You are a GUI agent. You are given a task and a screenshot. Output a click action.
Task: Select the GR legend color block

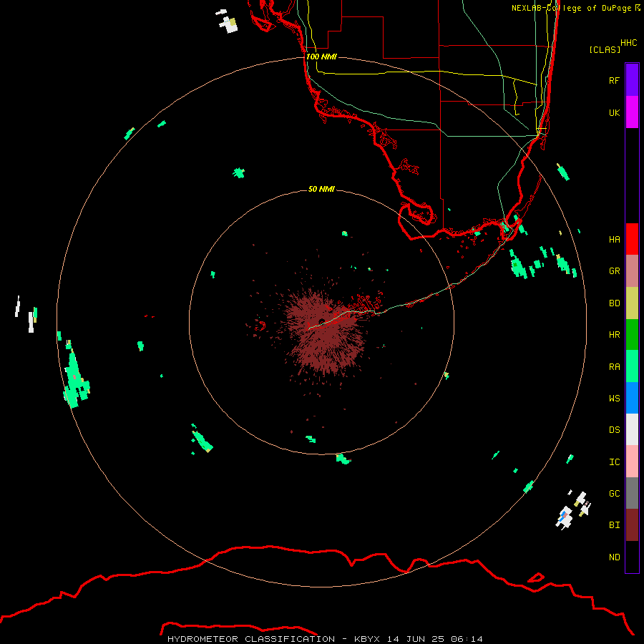pyautogui.click(x=632, y=271)
